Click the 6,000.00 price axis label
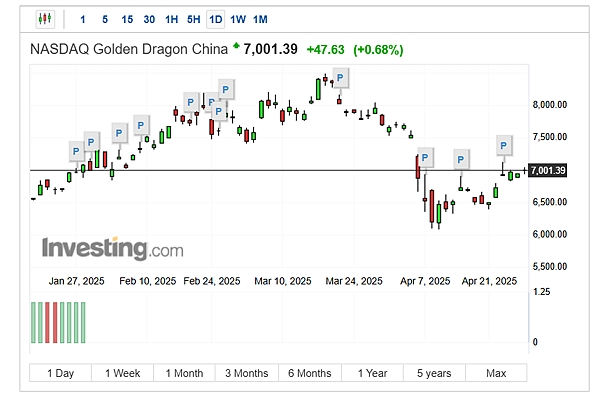600x400 pixels. (x=549, y=234)
